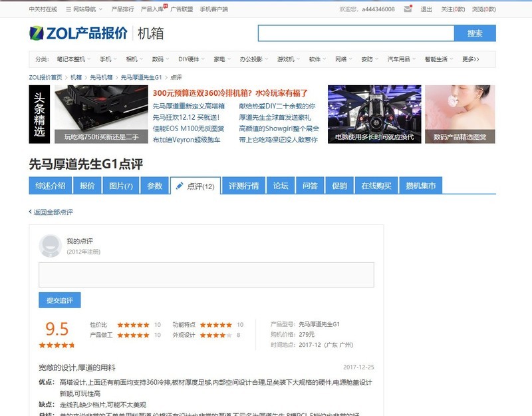Open headline 300元预算选双360冷排机箱
Screen dimensions: 532x416
coord(230,93)
